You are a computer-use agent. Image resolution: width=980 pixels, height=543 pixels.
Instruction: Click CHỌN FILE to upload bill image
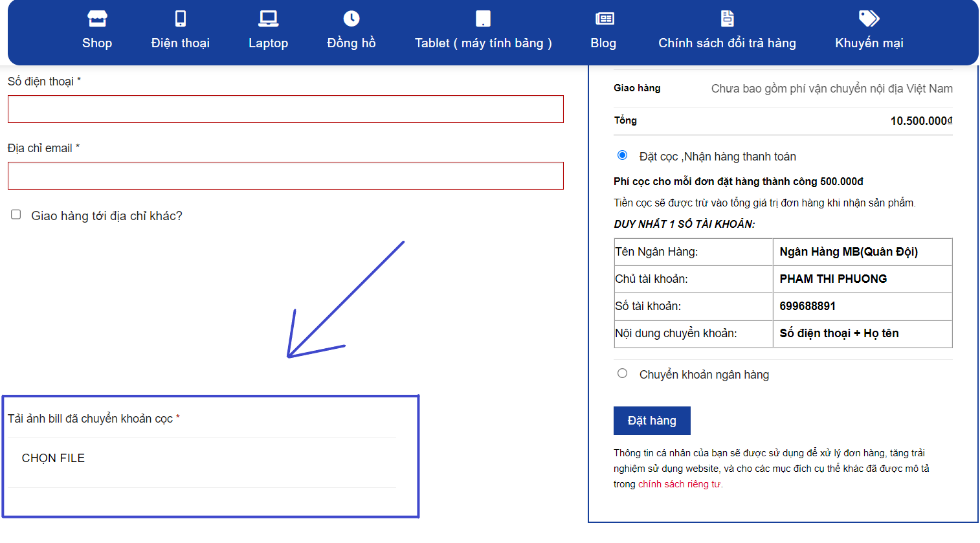tap(53, 458)
